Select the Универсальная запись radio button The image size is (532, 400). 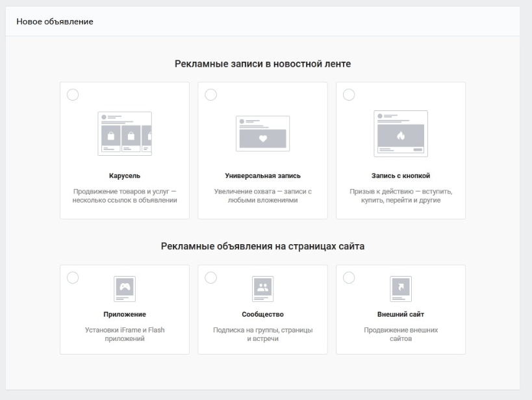click(210, 95)
